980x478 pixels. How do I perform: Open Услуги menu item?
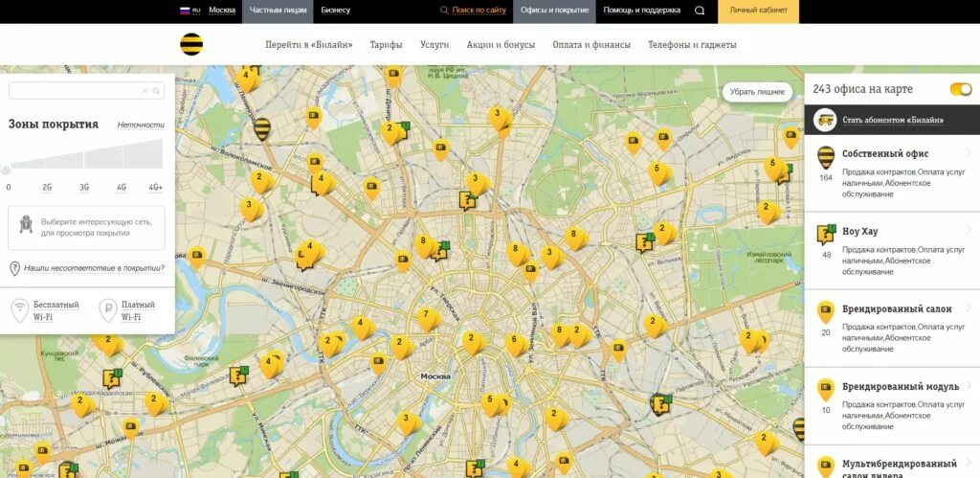coord(434,45)
